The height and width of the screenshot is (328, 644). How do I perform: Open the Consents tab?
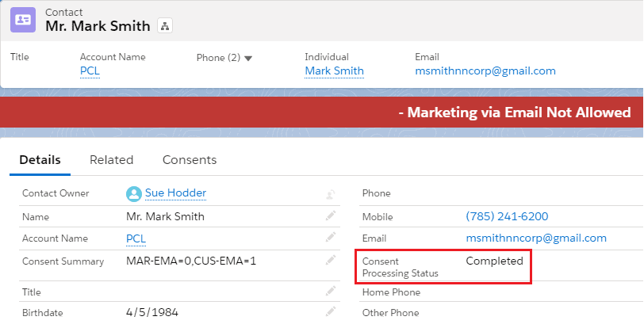point(190,160)
